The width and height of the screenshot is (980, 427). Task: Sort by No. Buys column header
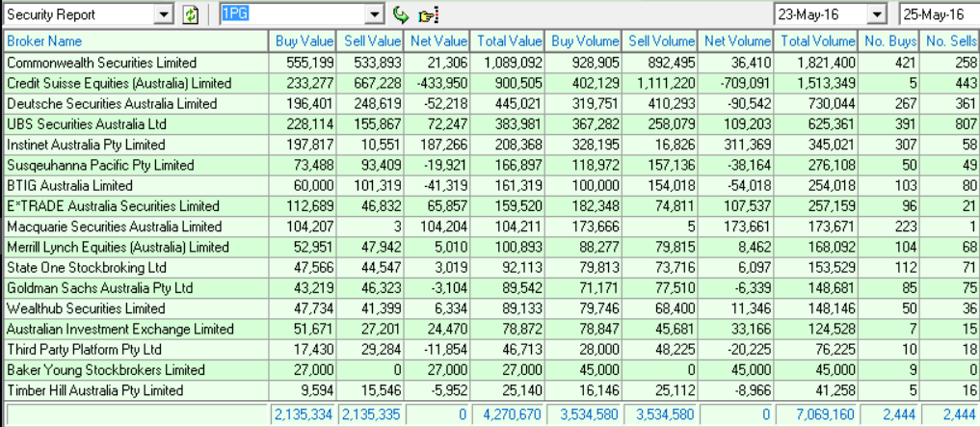(890, 41)
